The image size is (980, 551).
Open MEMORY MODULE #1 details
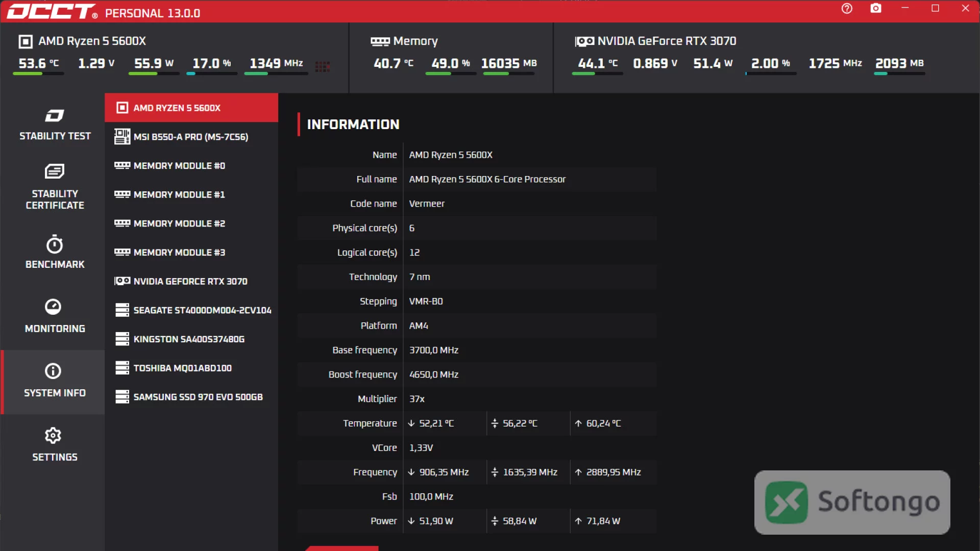[x=191, y=194]
